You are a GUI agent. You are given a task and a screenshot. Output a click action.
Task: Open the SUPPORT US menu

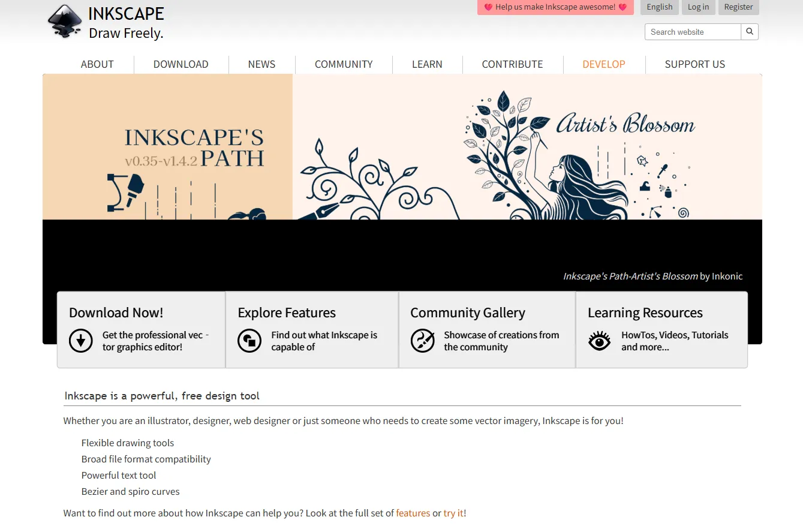click(x=695, y=64)
